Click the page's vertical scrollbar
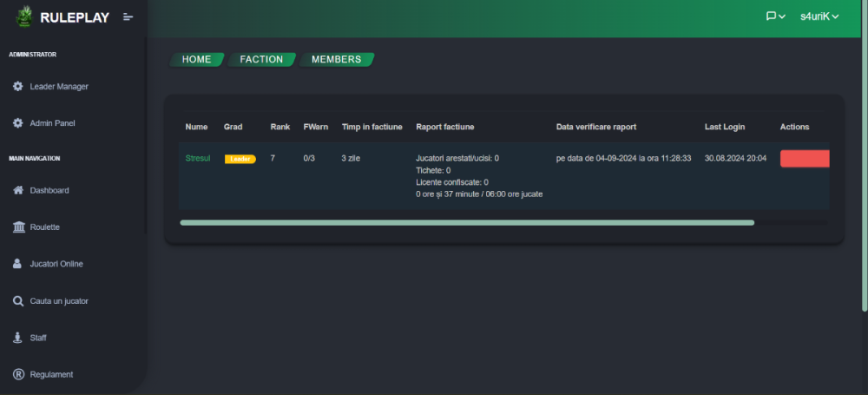Image resolution: width=868 pixels, height=395 pixels. [x=865, y=156]
